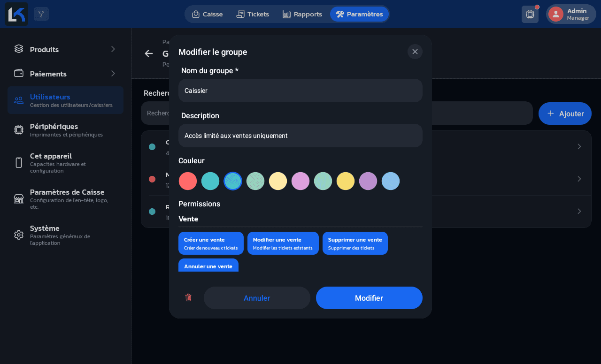The image size is (601, 364).
Task: Click the Description input field
Action: tap(300, 136)
